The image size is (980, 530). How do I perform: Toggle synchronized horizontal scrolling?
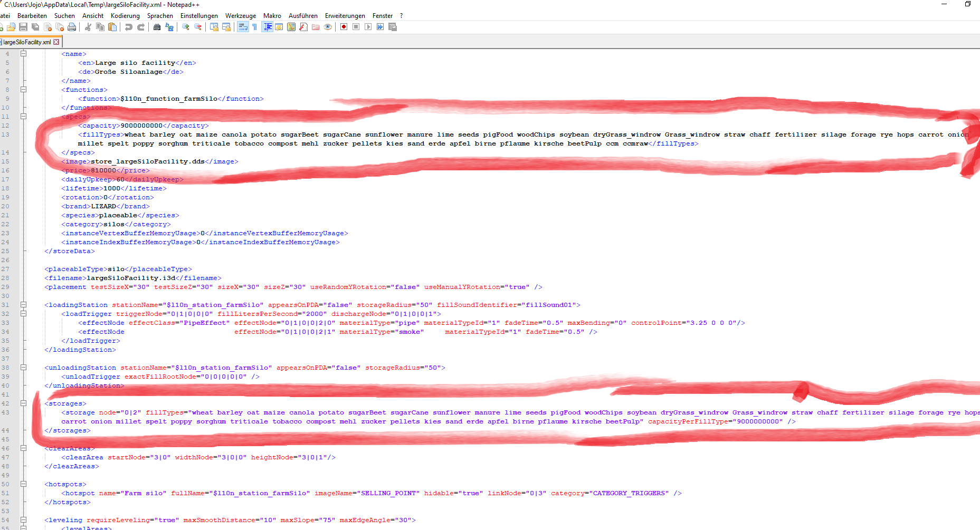pos(226,27)
